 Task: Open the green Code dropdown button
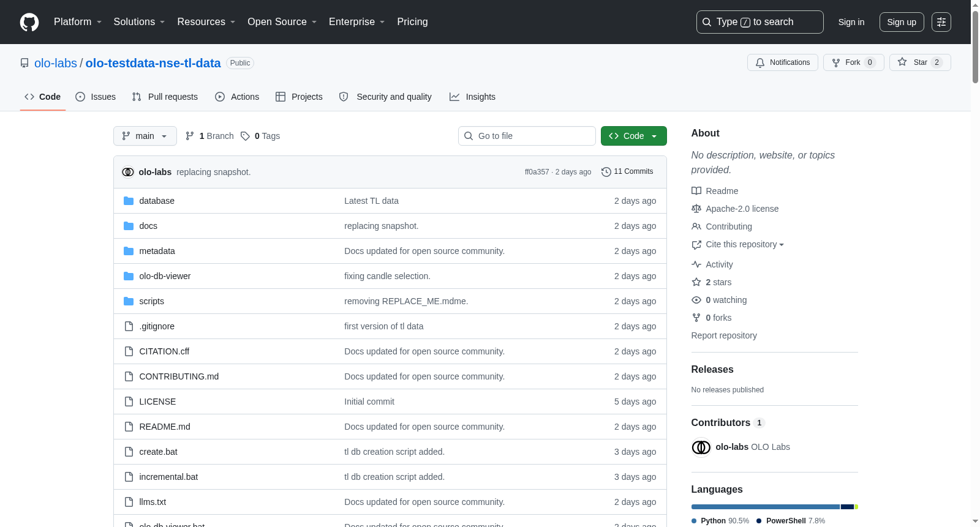pos(633,136)
